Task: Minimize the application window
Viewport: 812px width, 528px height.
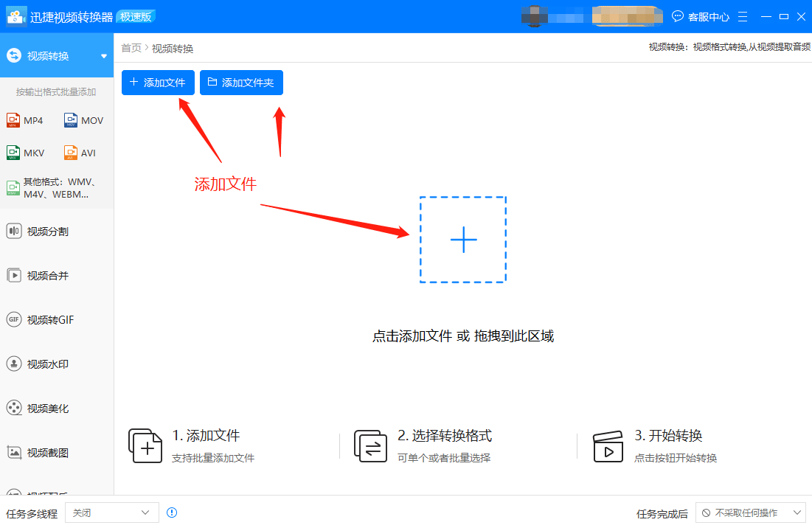Action: coord(766,16)
